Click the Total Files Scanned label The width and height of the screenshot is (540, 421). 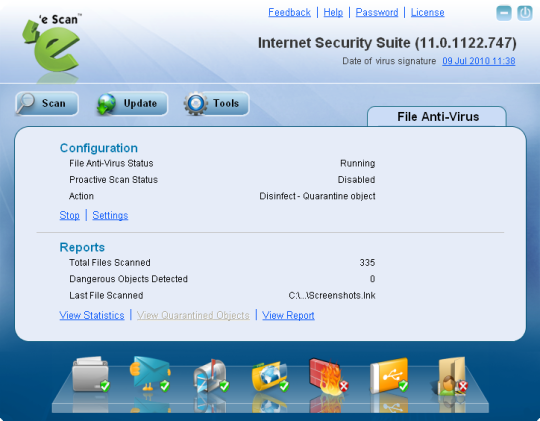[110, 263]
